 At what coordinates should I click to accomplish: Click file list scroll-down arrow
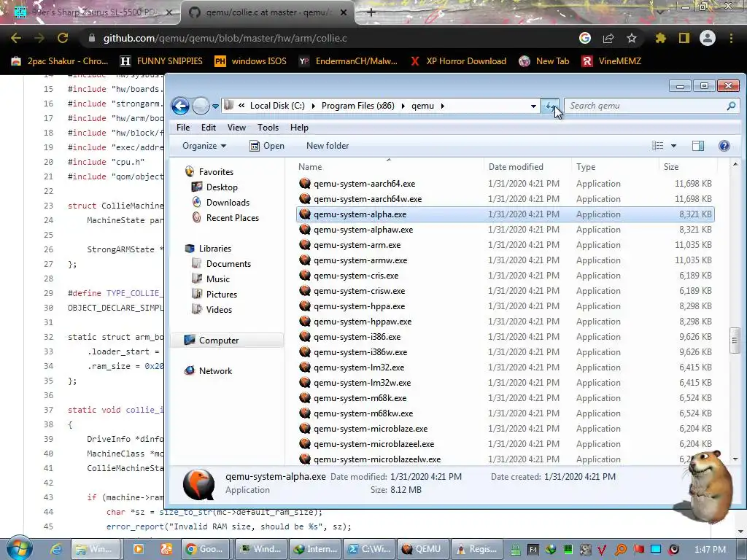(735, 459)
